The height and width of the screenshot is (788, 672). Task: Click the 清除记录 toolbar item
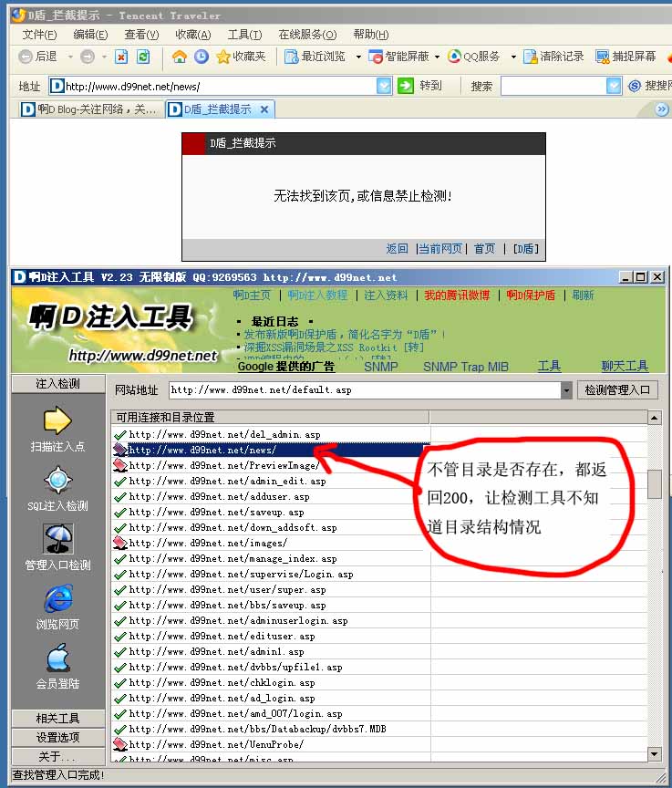point(553,57)
